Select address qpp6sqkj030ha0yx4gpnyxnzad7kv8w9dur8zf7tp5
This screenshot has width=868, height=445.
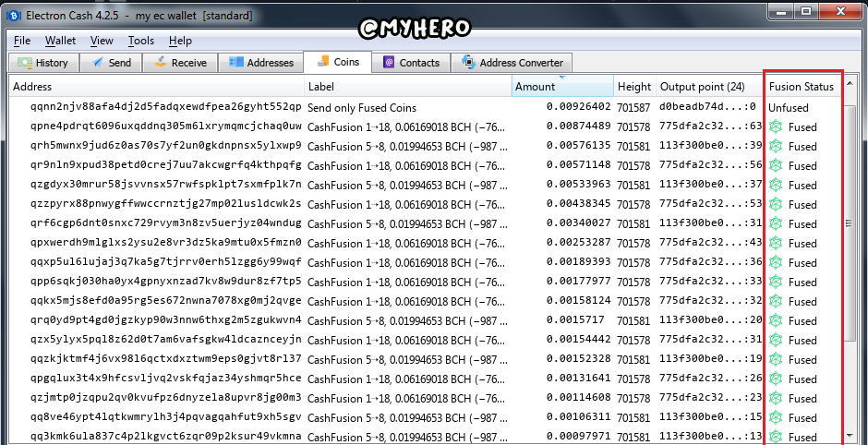(x=166, y=282)
